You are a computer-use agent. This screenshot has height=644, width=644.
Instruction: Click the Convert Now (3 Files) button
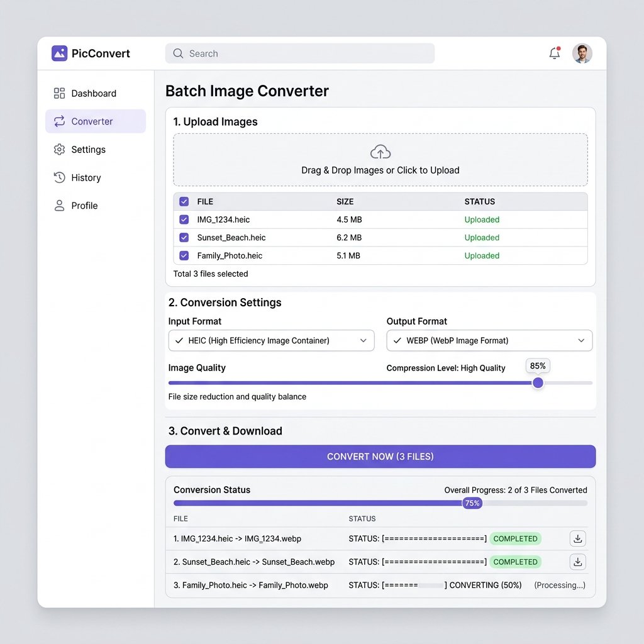coord(380,457)
